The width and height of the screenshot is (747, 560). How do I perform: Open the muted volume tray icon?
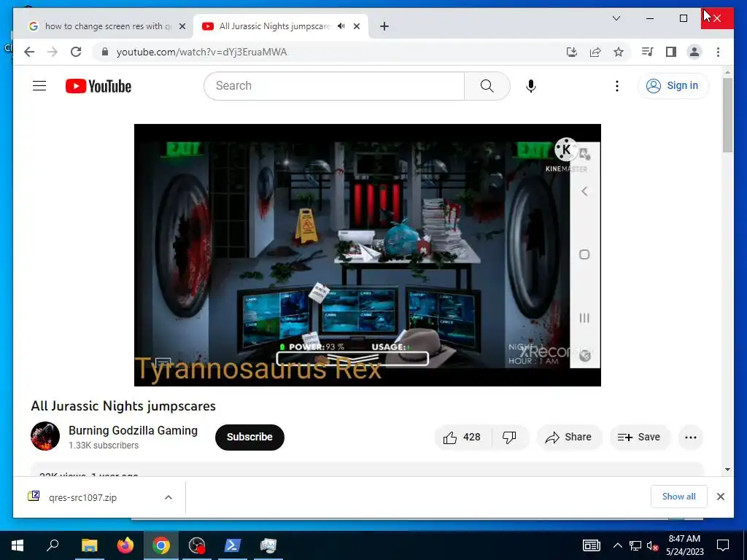tap(652, 545)
